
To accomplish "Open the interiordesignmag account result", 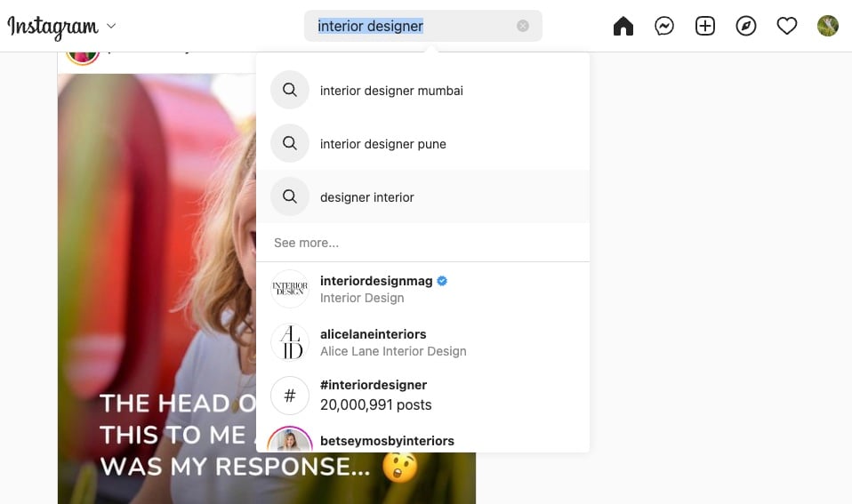I will (422, 289).
